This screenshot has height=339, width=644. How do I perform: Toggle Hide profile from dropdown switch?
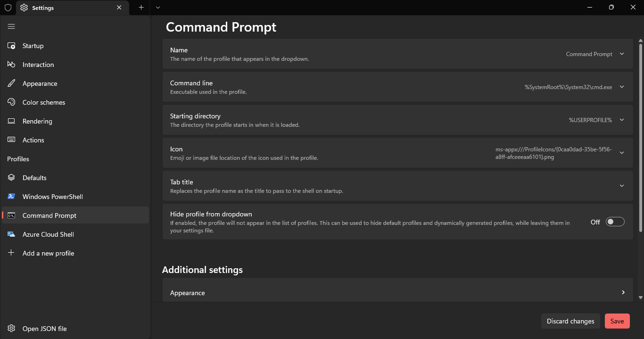coord(615,222)
